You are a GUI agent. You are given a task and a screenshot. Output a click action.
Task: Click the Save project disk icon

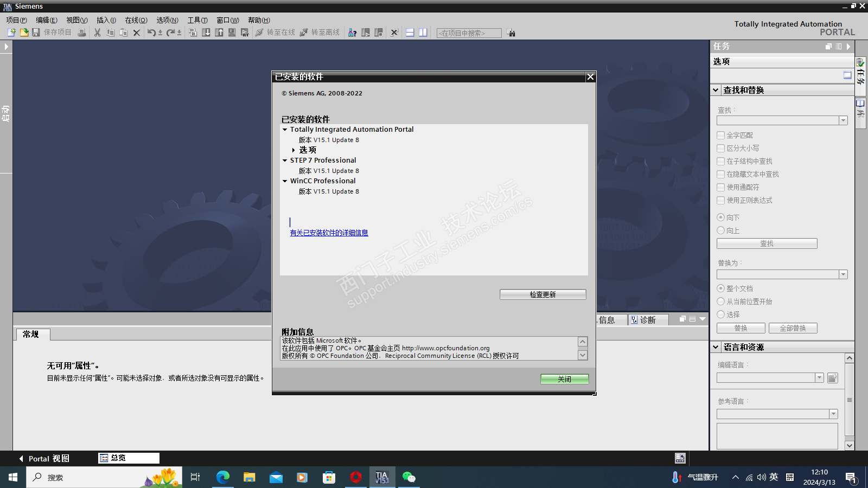(36, 33)
